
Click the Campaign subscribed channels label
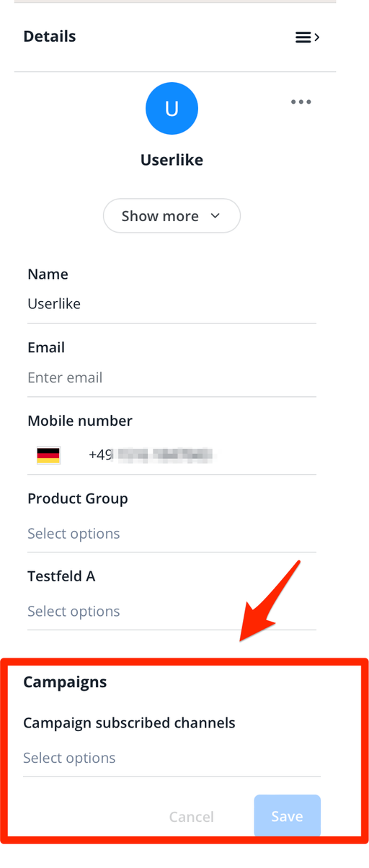[x=129, y=722]
